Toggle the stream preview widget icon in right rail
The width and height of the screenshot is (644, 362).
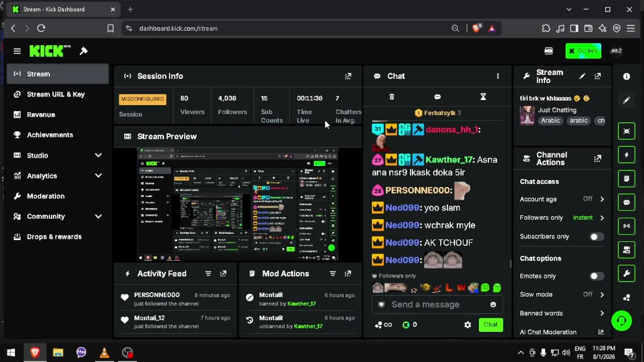pos(626,131)
